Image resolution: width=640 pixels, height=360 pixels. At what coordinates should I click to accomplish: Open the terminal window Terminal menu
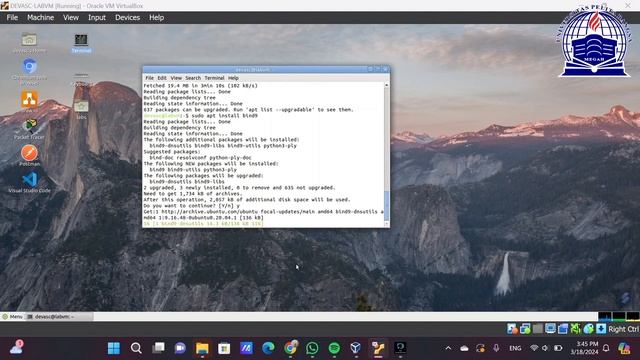[214, 78]
